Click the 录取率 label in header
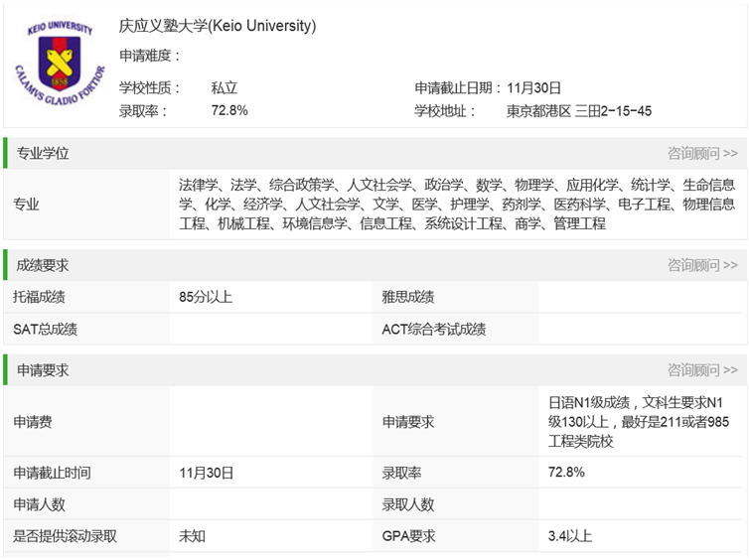749x560 pixels. [143, 111]
